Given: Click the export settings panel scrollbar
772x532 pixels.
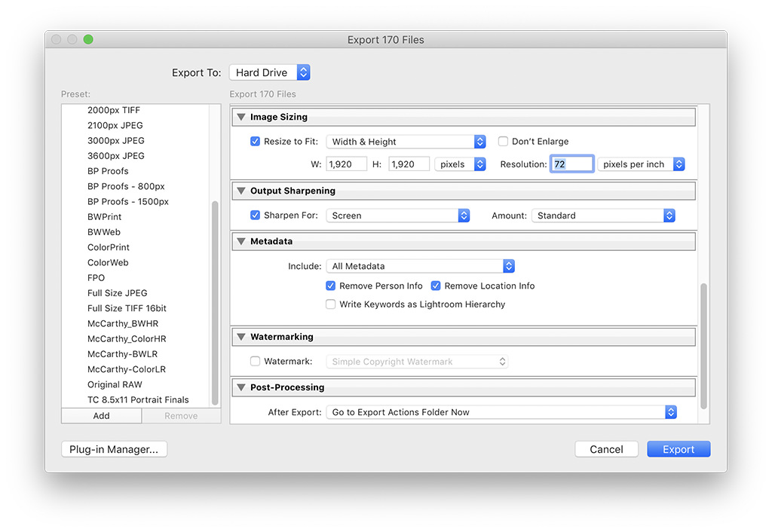Looking at the screenshot, I should point(703,346).
